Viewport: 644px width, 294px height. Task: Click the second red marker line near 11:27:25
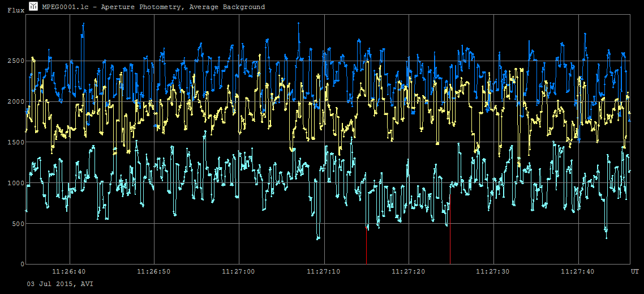pos(450,229)
